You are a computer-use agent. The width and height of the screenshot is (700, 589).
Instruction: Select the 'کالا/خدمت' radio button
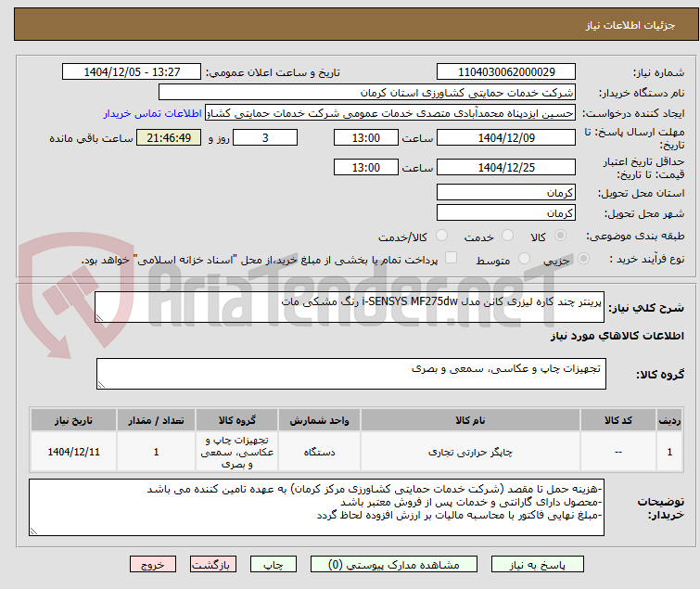(441, 236)
